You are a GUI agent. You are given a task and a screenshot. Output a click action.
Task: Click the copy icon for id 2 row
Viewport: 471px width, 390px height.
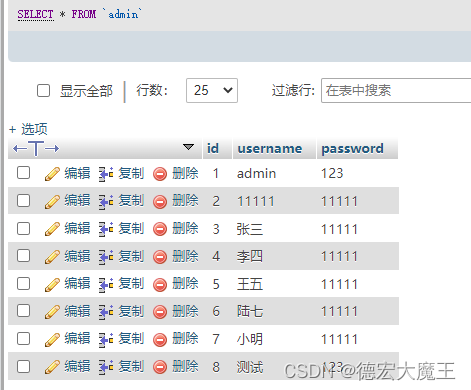click(106, 201)
